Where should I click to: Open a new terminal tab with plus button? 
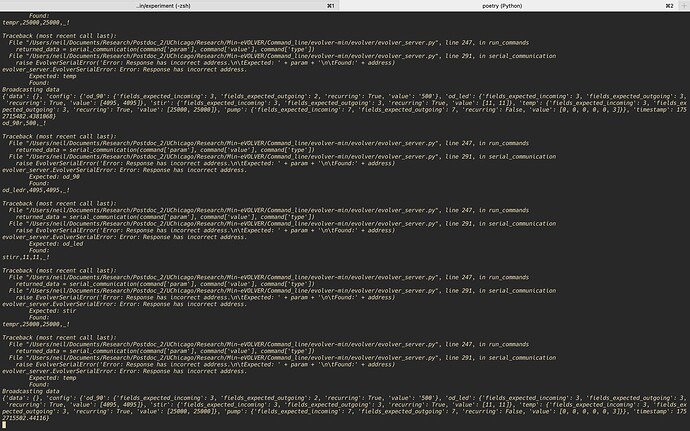point(684,6)
